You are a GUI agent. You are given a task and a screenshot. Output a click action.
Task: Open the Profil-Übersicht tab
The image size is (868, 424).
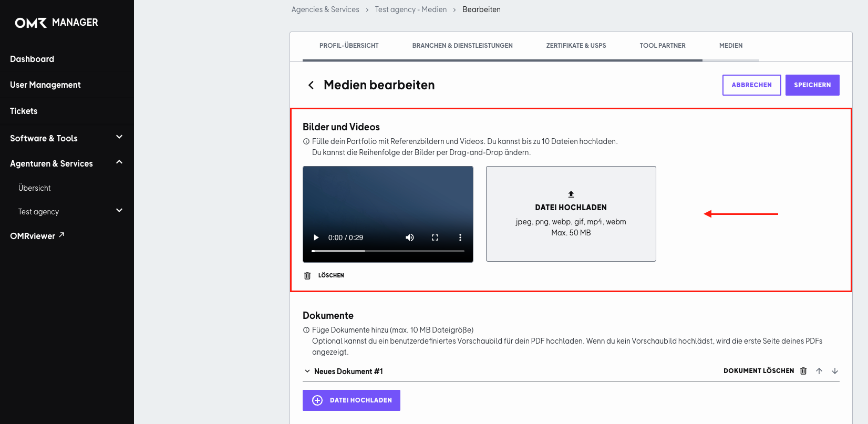pyautogui.click(x=349, y=46)
